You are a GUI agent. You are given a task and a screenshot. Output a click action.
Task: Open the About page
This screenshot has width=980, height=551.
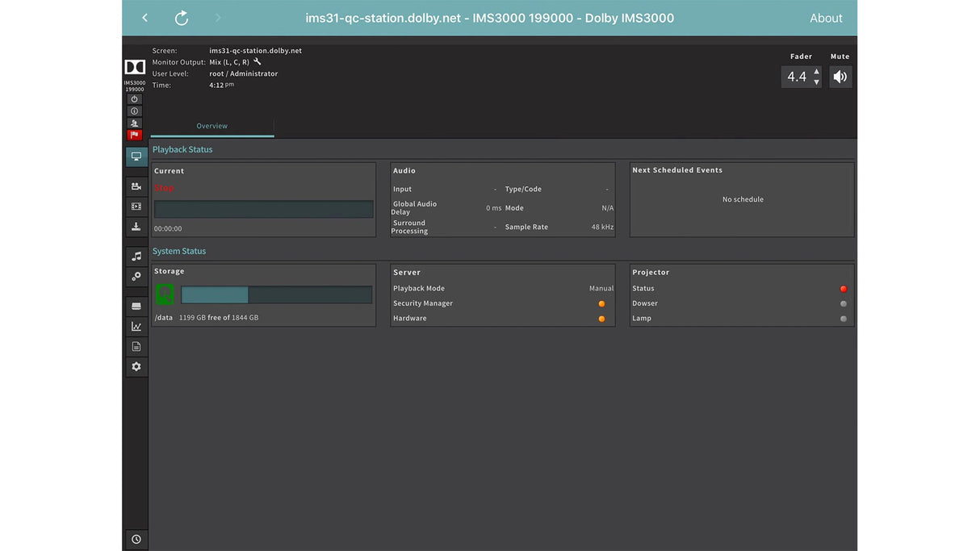826,17
